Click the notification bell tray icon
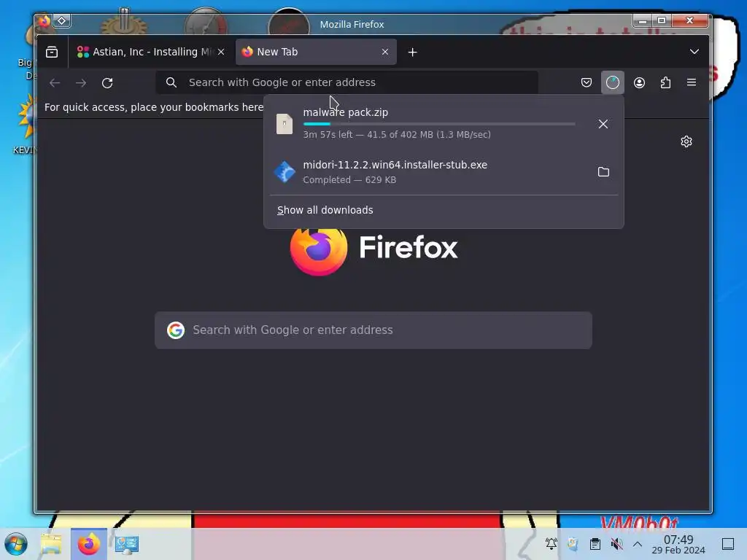747x560 pixels. (x=551, y=543)
